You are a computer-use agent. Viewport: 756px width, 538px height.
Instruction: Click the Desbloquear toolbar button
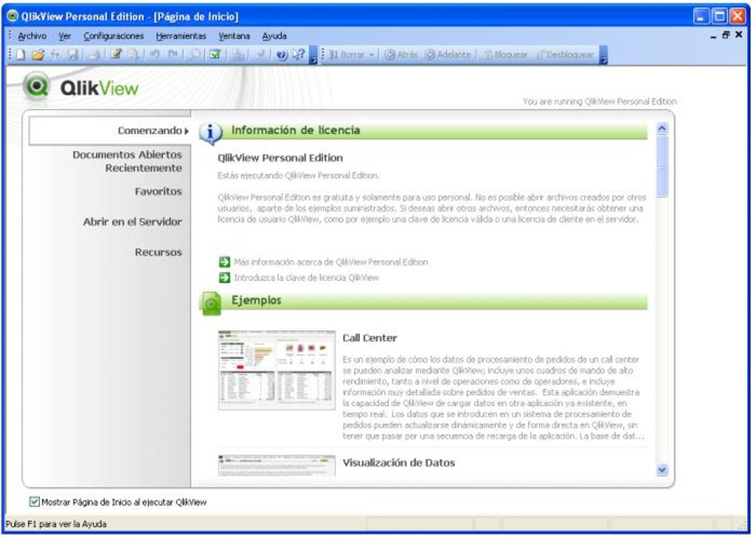click(564, 55)
